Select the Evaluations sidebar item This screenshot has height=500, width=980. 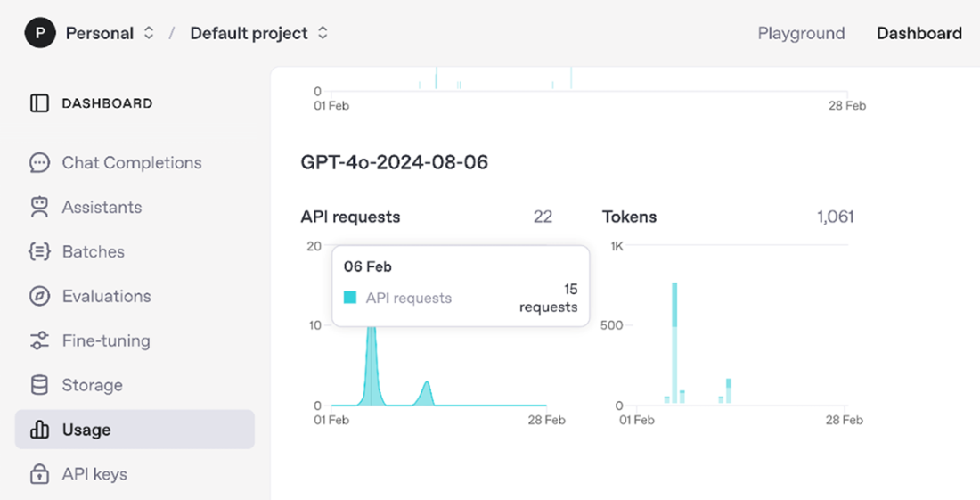[x=106, y=297]
